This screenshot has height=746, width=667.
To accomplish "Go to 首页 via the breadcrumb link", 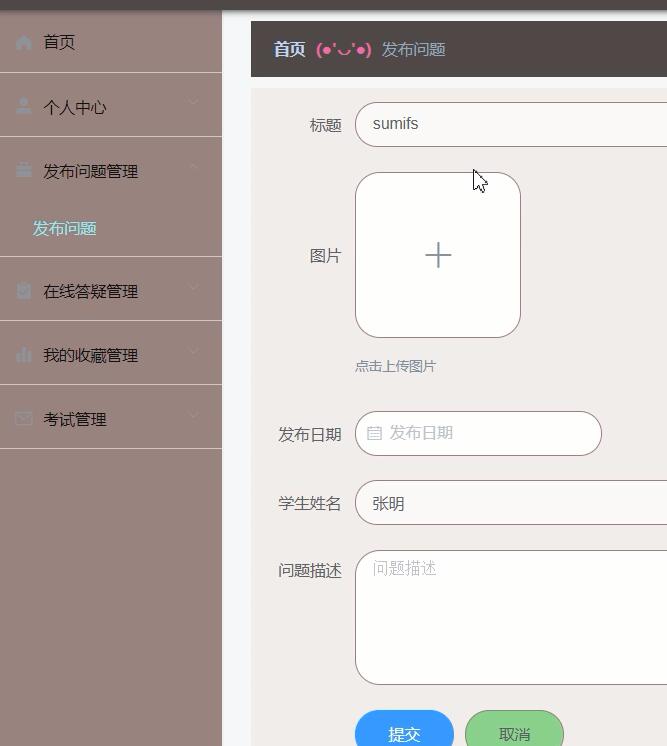I will tap(289, 49).
